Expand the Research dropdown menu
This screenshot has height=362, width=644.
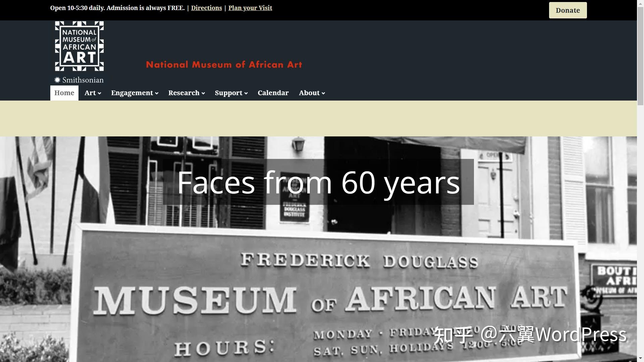coord(187,93)
